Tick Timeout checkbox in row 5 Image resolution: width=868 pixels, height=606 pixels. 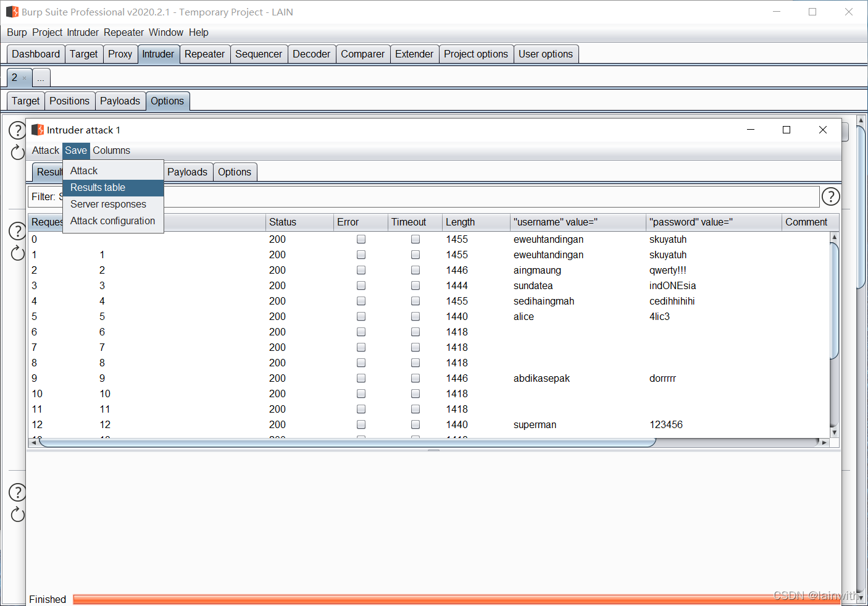click(415, 316)
